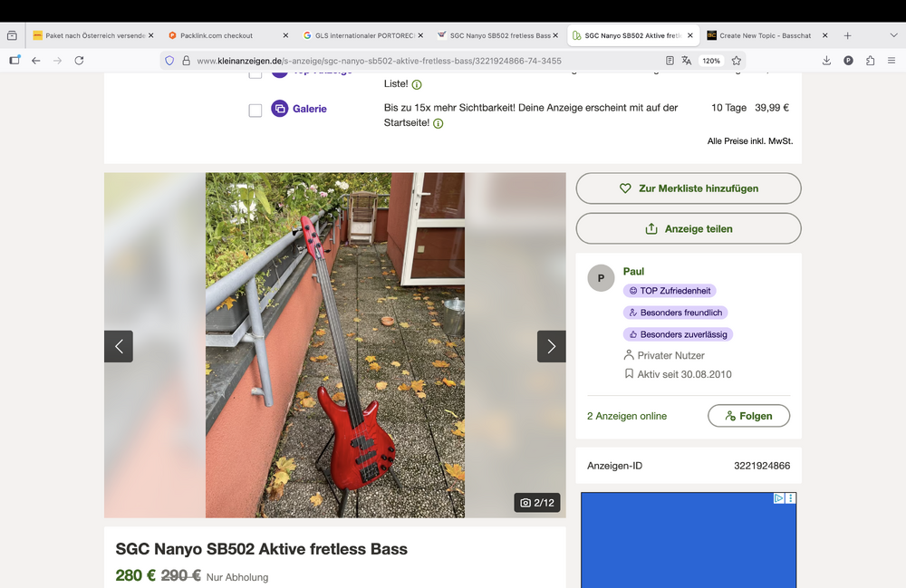
Task: Open the browser translate page icon
Action: coord(687,61)
